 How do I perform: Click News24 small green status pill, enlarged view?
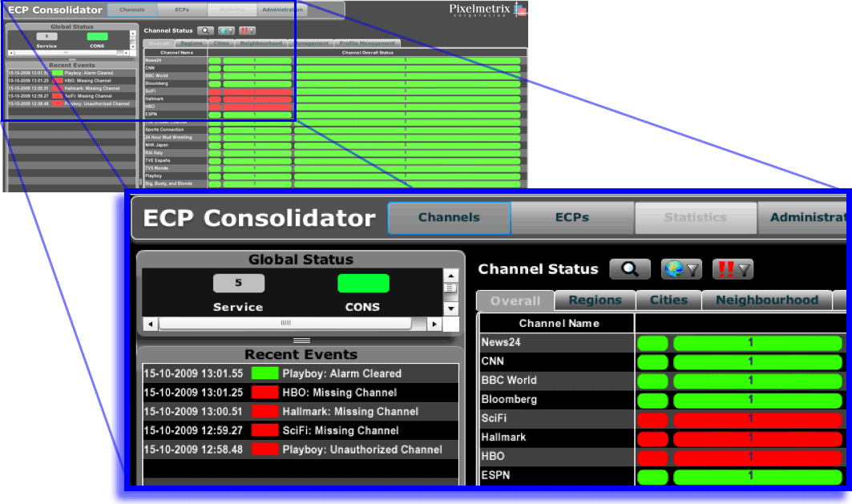[x=652, y=343]
